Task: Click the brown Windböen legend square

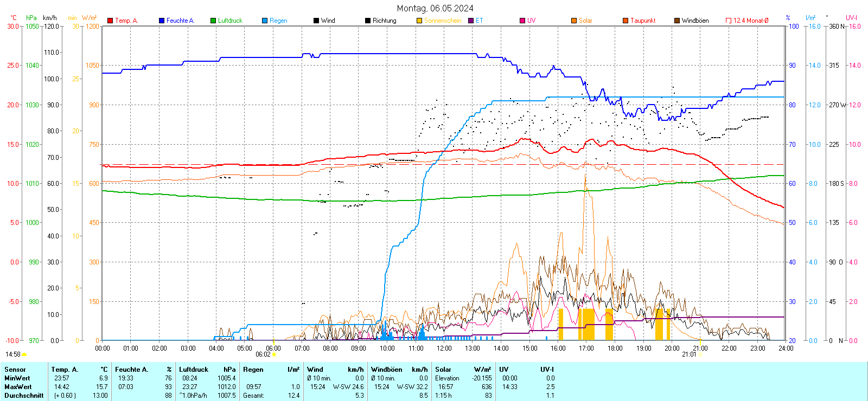Action: point(677,21)
